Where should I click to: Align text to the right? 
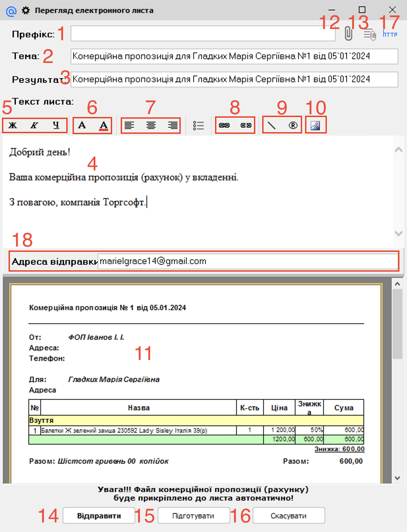pyautogui.click(x=172, y=126)
